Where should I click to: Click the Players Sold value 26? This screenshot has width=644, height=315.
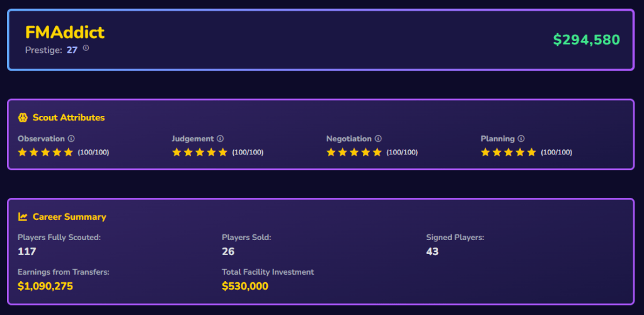point(228,251)
